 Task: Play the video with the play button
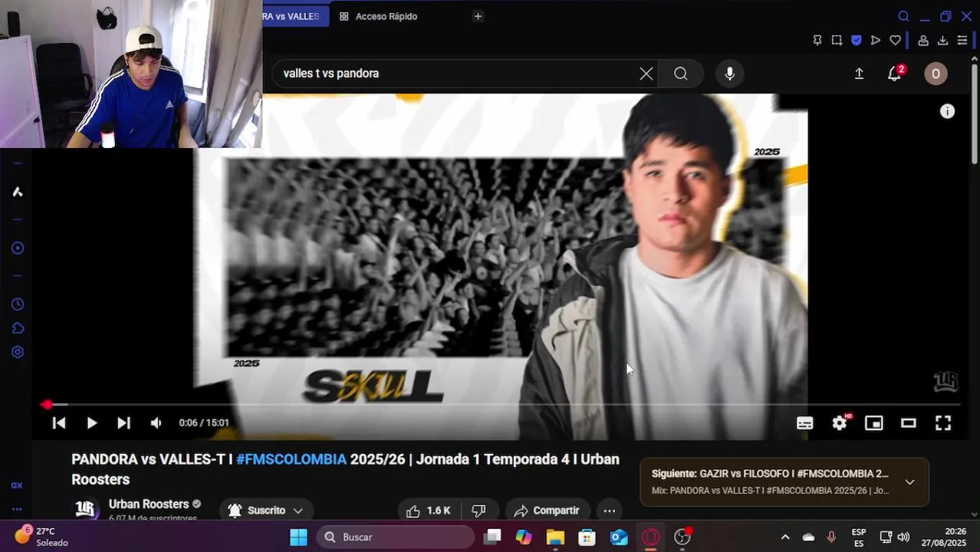point(91,422)
